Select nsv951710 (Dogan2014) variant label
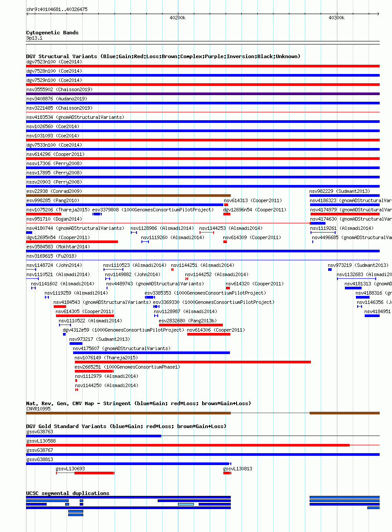 point(54,219)
